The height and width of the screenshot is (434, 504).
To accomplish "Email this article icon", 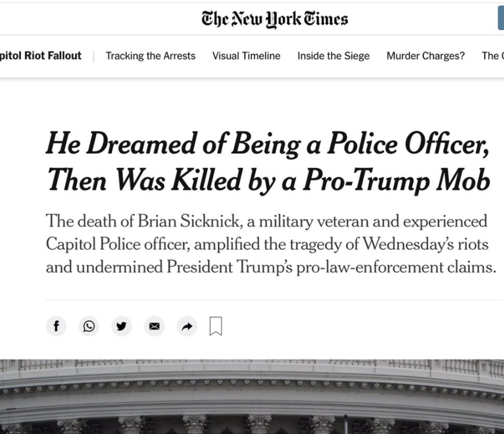I will click(154, 327).
